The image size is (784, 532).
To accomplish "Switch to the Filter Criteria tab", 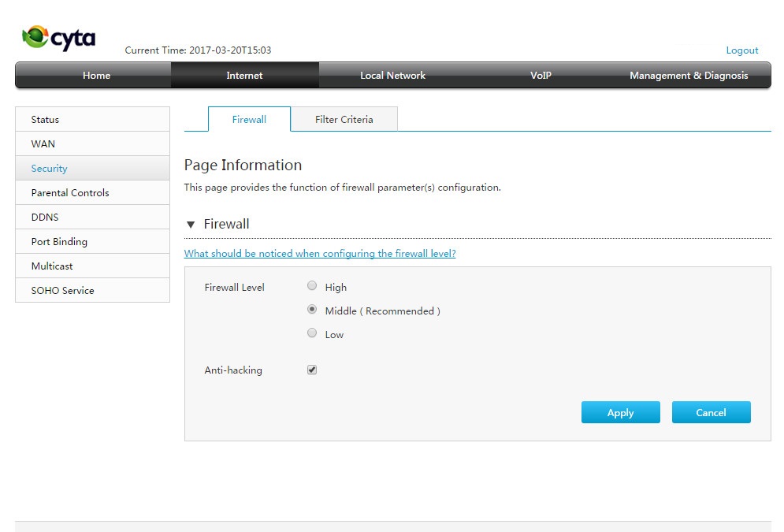I will point(344,120).
